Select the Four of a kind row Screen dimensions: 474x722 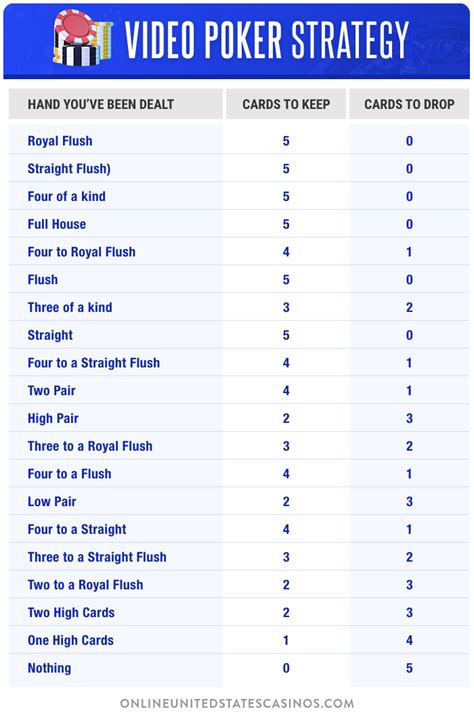(239, 197)
